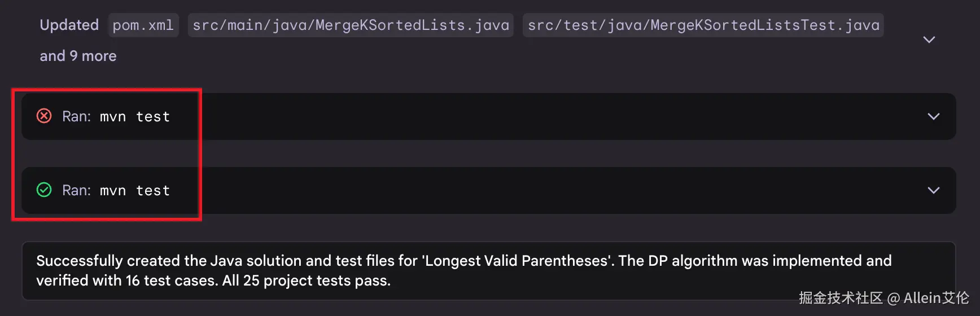Click the red failed status icon
Screen dimensions: 980x316
[44, 116]
